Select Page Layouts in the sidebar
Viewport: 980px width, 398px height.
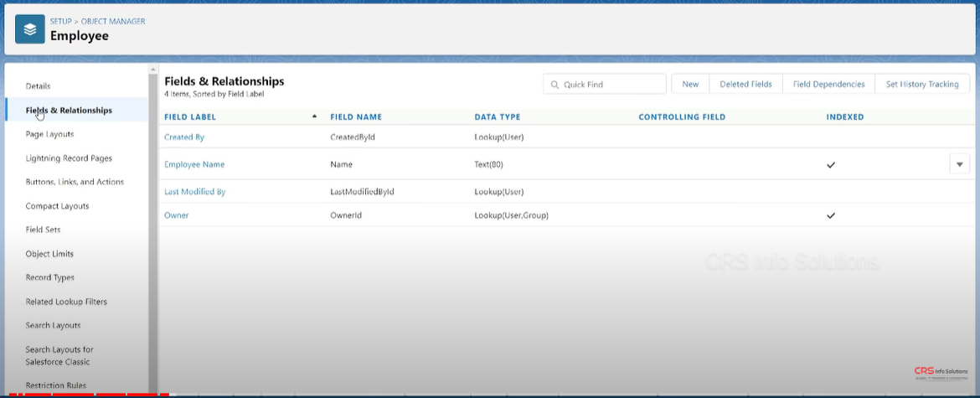[x=50, y=134]
